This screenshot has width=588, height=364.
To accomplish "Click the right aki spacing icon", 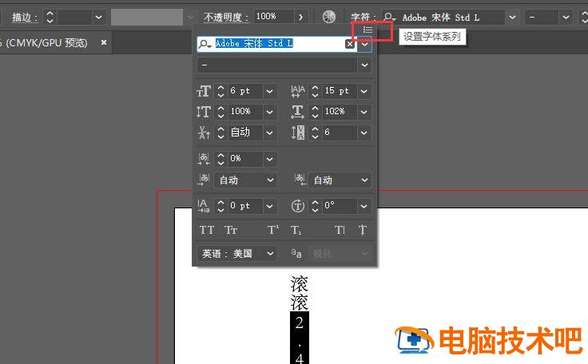I will coord(300,180).
